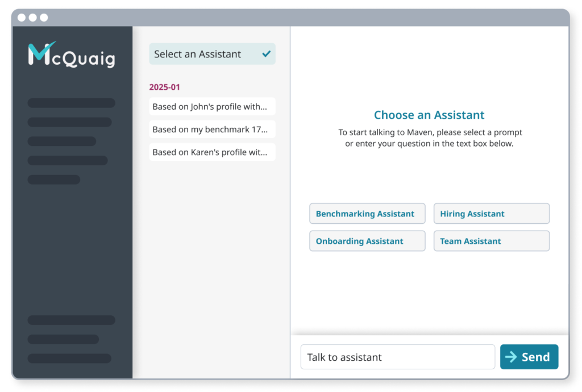
Task: Click the arrow icon on the Send button
Action: click(x=511, y=357)
